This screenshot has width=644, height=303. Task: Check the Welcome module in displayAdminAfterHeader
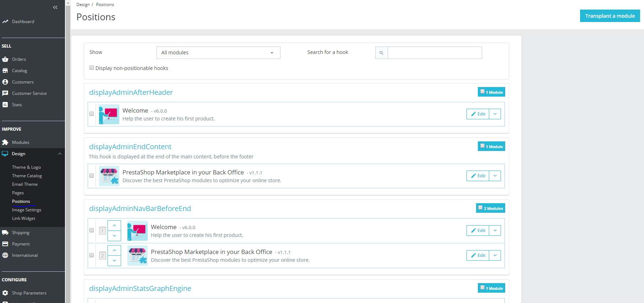(x=92, y=114)
